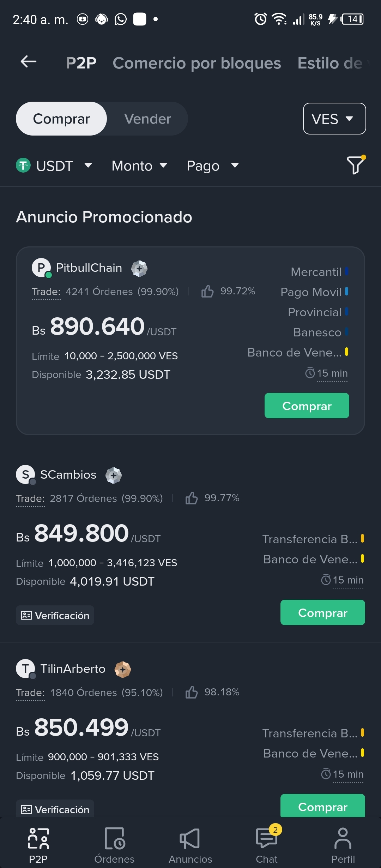Tap the back arrow icon
The height and width of the screenshot is (868, 381).
(29, 62)
